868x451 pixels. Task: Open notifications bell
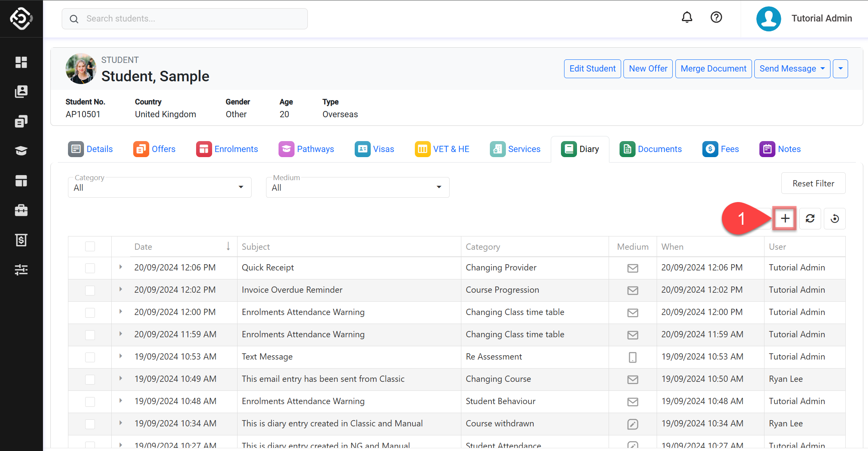[687, 18]
